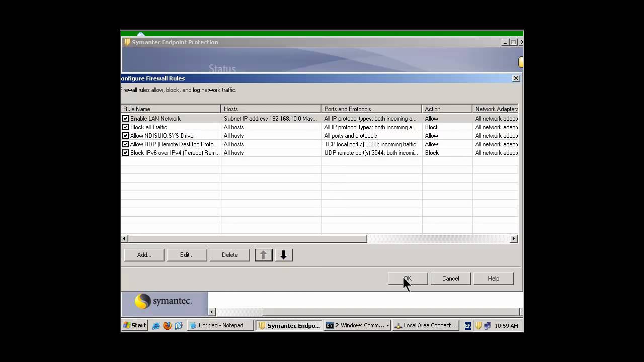
Task: Click the Block action of Block all Traffic
Action: coord(432,127)
